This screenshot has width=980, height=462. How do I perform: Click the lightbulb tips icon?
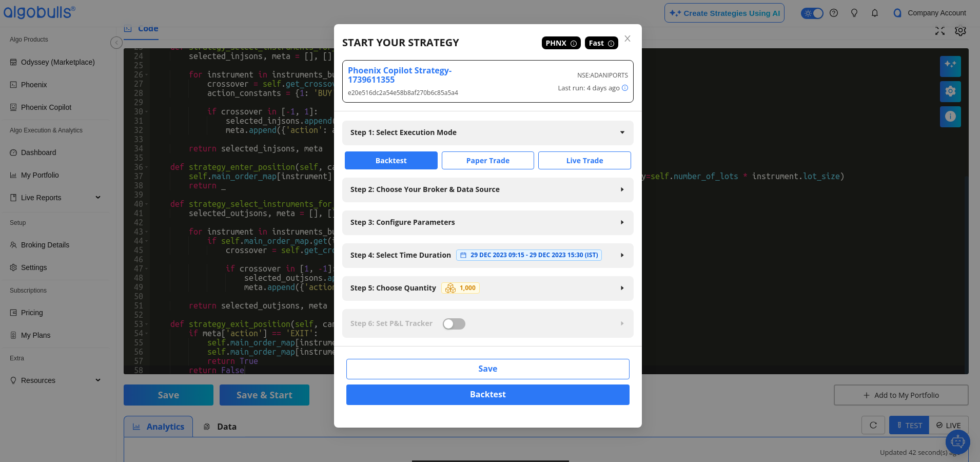coord(854,13)
